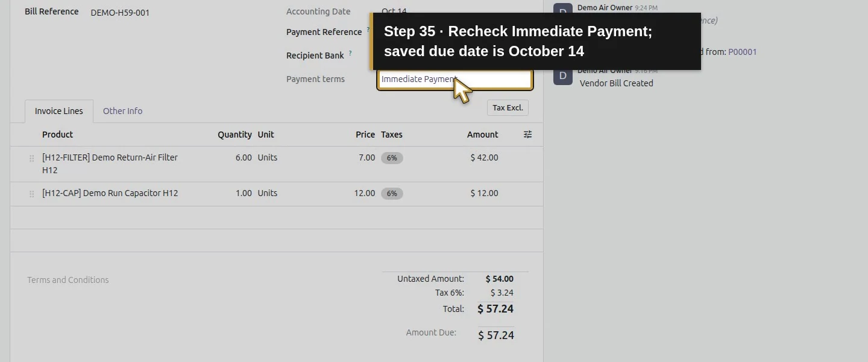Click the Product column header
The image size is (868, 362).
pyautogui.click(x=57, y=135)
